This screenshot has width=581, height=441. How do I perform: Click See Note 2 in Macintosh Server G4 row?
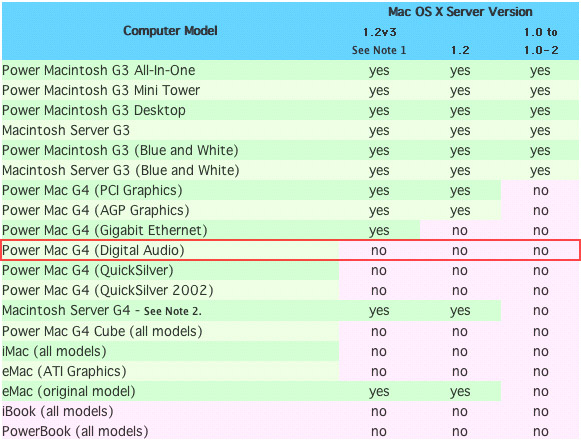pyautogui.click(x=173, y=311)
